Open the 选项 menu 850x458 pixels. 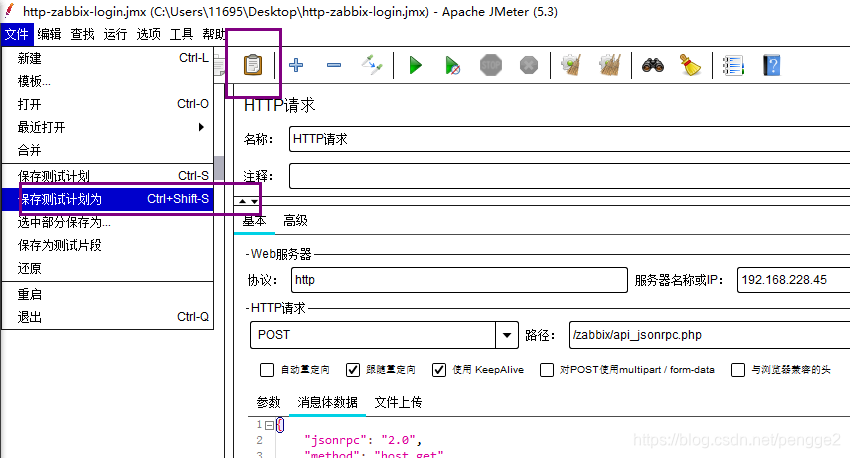coord(149,34)
